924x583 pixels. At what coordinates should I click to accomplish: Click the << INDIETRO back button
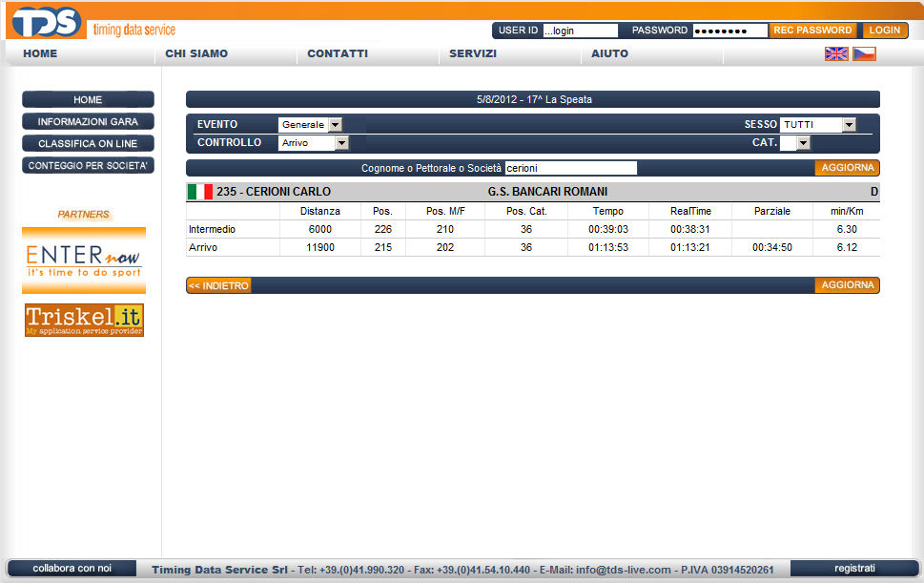(218, 285)
